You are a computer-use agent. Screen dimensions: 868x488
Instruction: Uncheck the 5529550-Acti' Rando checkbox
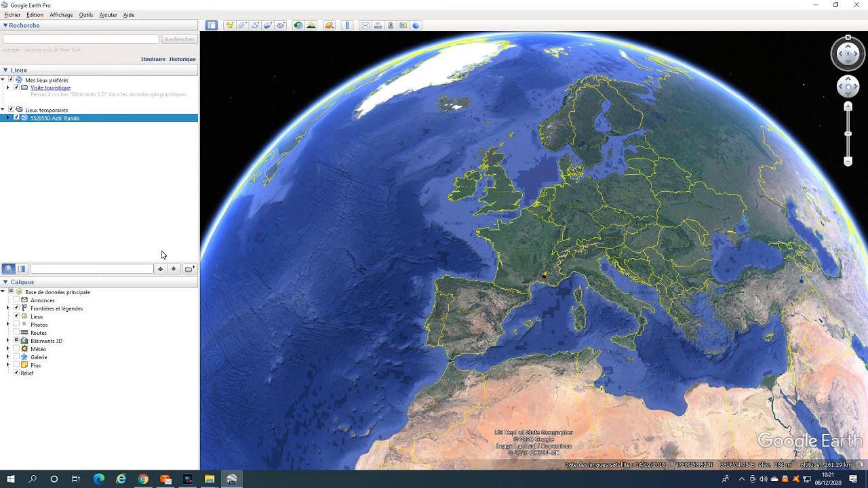click(x=16, y=118)
